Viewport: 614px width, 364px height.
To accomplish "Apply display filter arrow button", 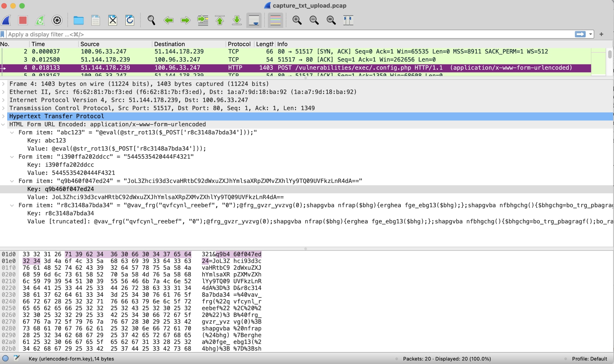I will tap(580, 34).
